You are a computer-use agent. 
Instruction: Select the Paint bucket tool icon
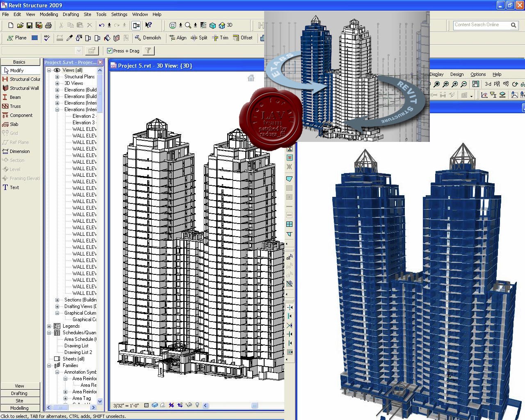tap(107, 38)
